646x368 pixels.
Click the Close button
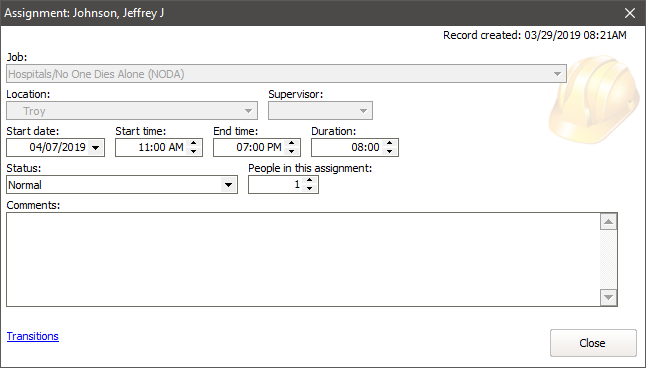(x=593, y=343)
